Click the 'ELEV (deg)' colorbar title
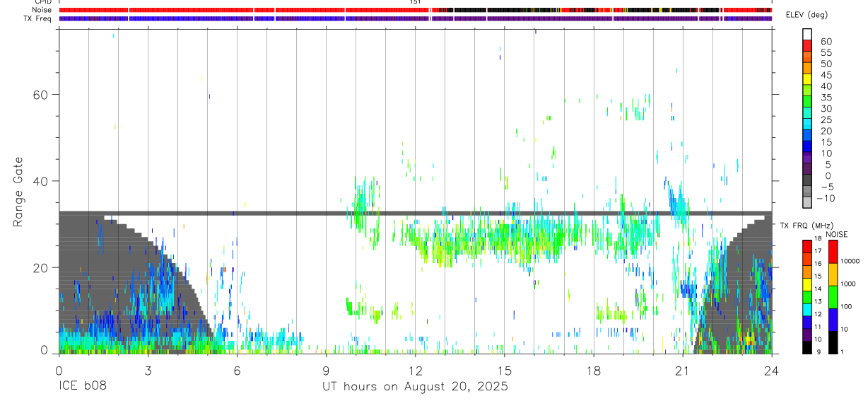 tap(808, 16)
